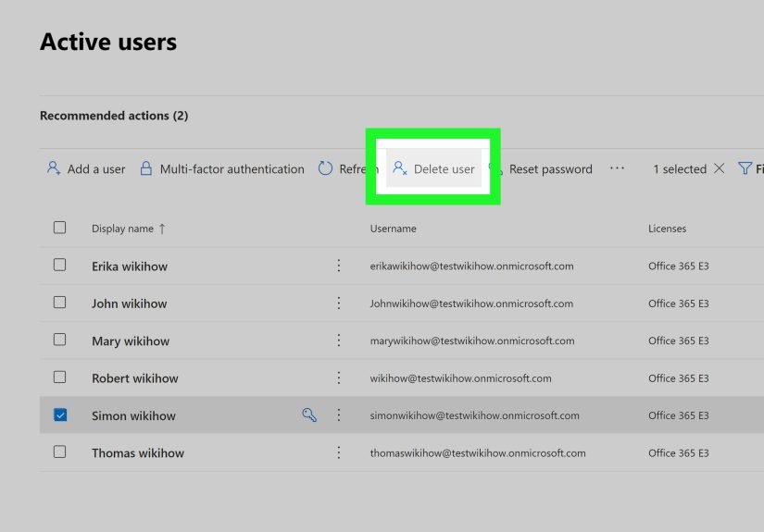Click the Refresh circular arrow icon
Screen dimensions: 764x532
coord(325,168)
